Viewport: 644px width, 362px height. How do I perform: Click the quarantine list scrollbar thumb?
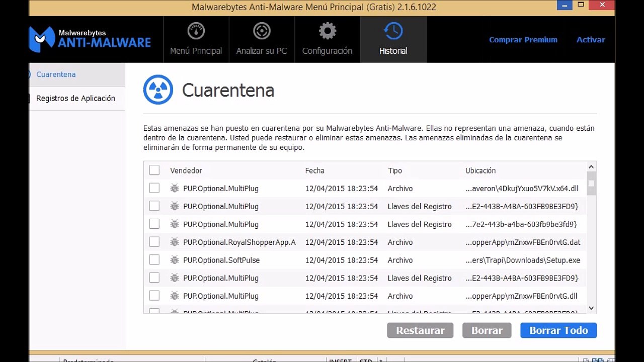(x=591, y=184)
